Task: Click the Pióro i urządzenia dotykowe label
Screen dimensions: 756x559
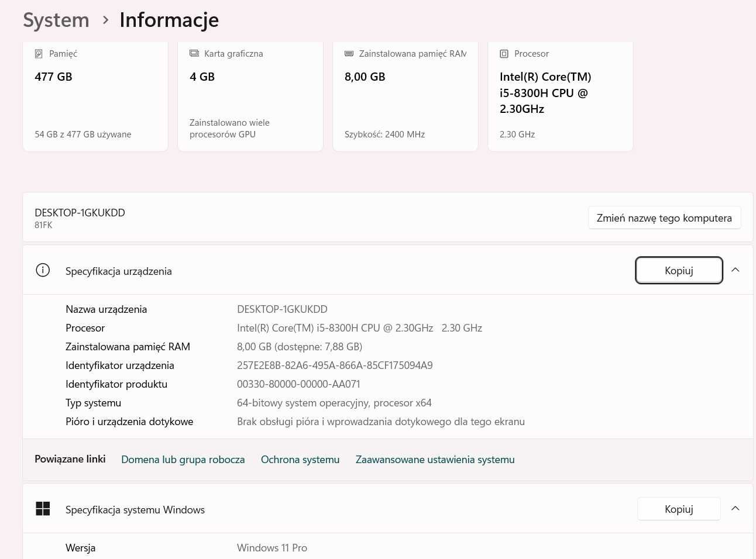Action: [129, 422]
